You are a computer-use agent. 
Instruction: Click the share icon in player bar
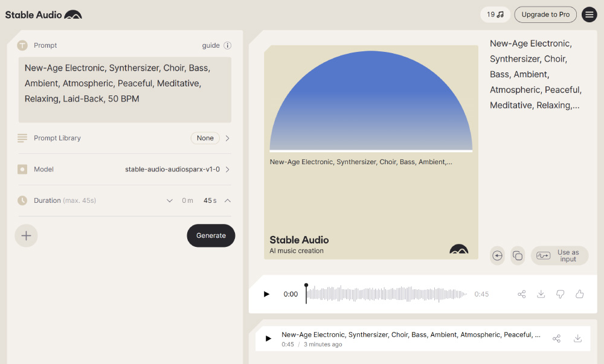522,294
